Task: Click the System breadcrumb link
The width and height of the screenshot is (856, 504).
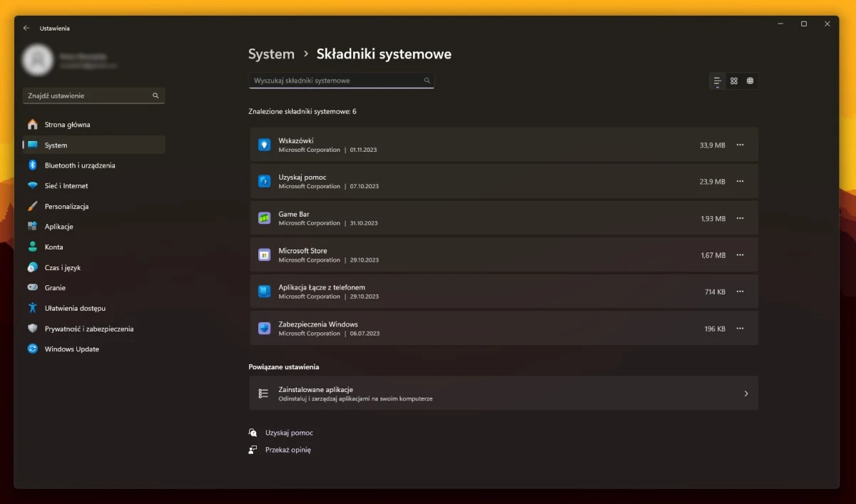Action: (271, 54)
